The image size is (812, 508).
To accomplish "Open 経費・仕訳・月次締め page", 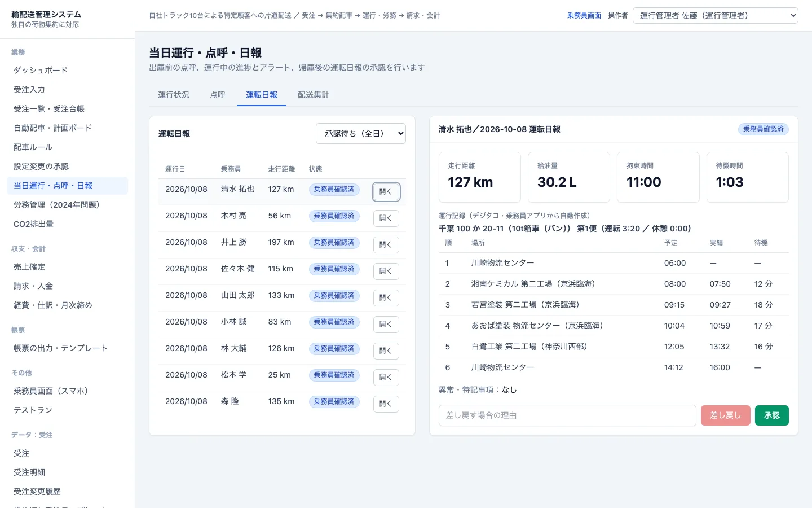I will tap(68, 305).
